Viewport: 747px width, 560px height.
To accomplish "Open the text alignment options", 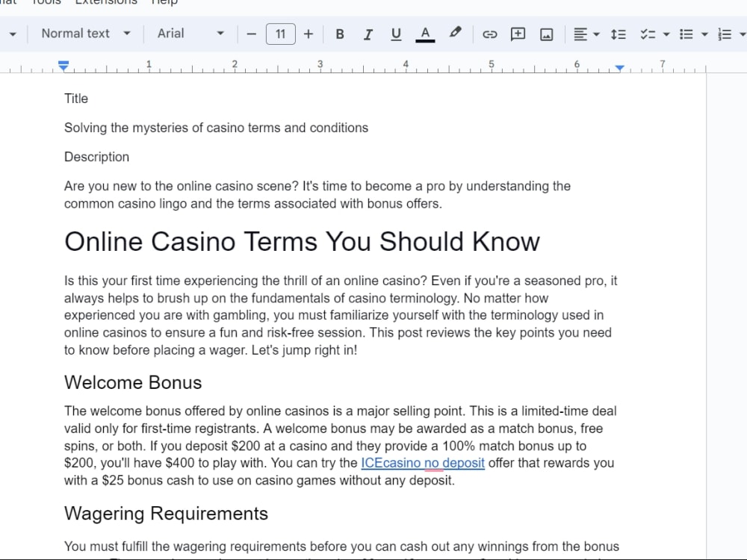I will tap(580, 34).
